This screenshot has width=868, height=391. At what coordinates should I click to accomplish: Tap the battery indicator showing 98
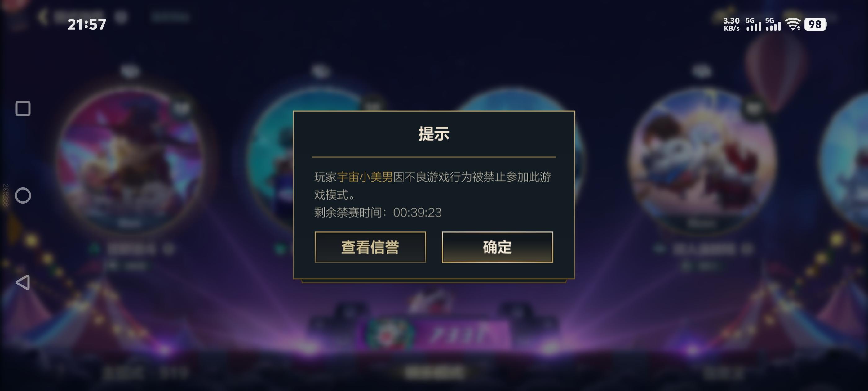click(815, 24)
